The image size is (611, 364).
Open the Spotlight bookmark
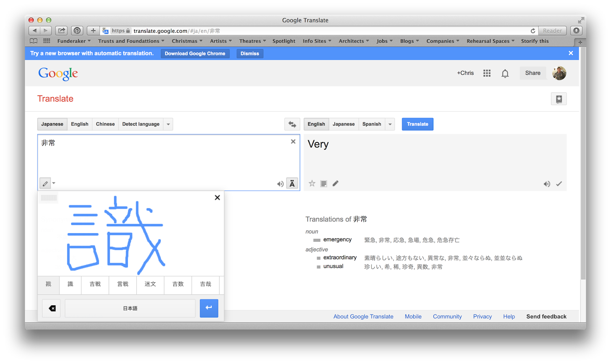284,41
